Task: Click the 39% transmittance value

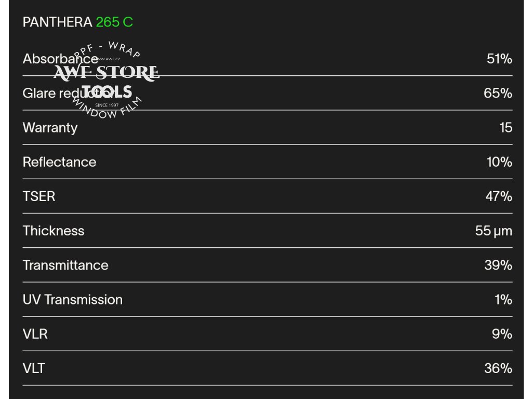Action: pyautogui.click(x=498, y=265)
